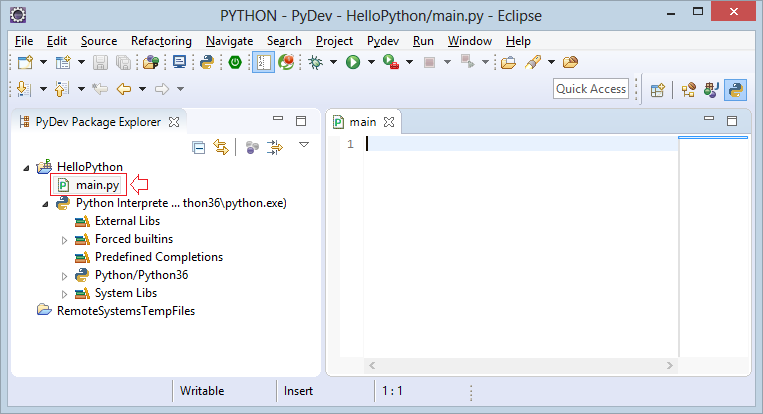Expand the System Libs node
This screenshot has height=414, width=763.
coord(64,294)
